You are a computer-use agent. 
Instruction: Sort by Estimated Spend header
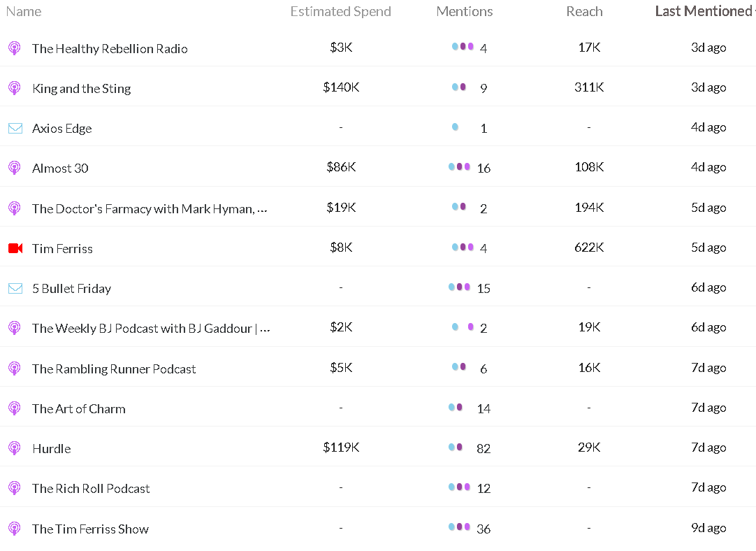[x=340, y=12]
